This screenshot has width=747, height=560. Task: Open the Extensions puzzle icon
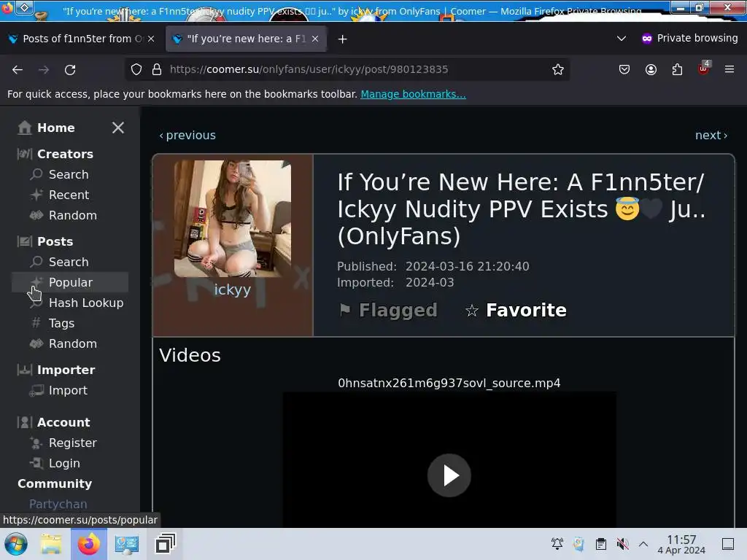pos(677,69)
